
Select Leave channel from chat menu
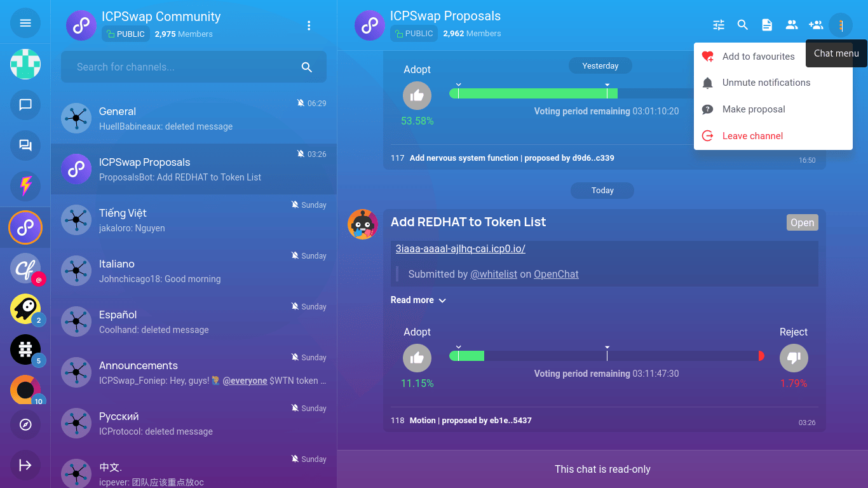pos(752,136)
